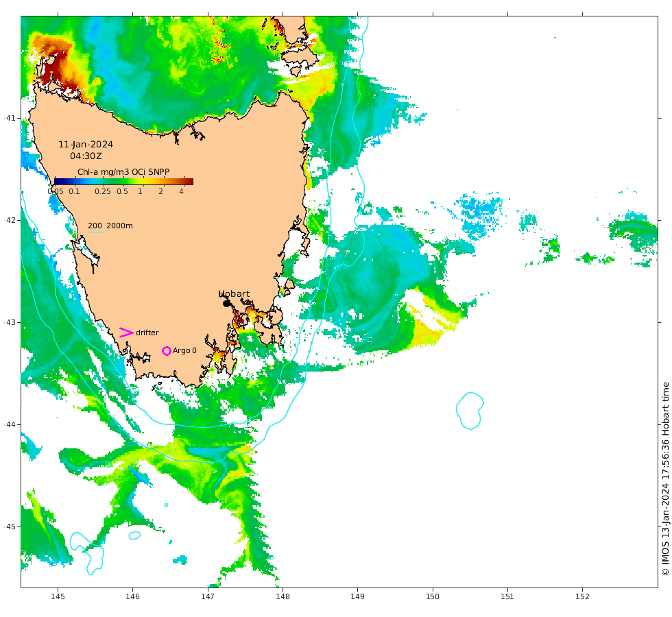Click the IMOS copyright timestamp text
This screenshot has width=672, height=617.
[x=665, y=478]
